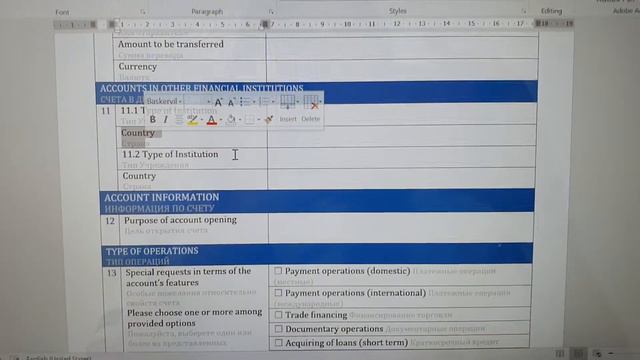Viewport: 640px width, 360px height.
Task: Check Payment operations (international) box
Action: (x=278, y=293)
